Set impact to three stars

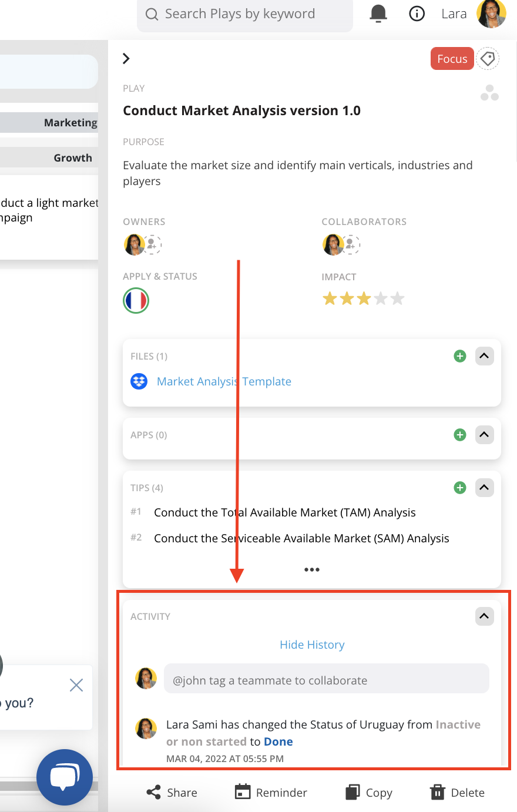(364, 298)
